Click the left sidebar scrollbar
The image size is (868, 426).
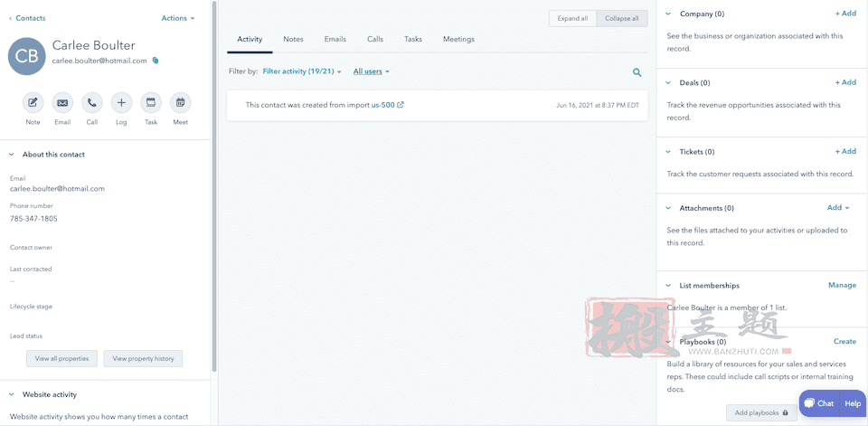[214, 185]
